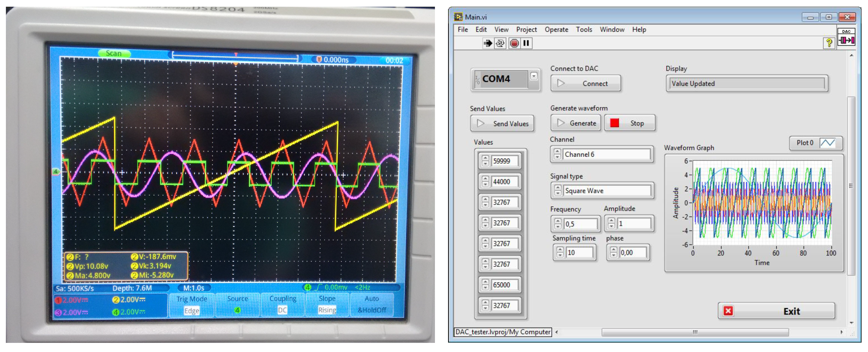Change the Square Wave signal type selector
Image resolution: width=868 pixels, height=352 pixels.
point(607,191)
